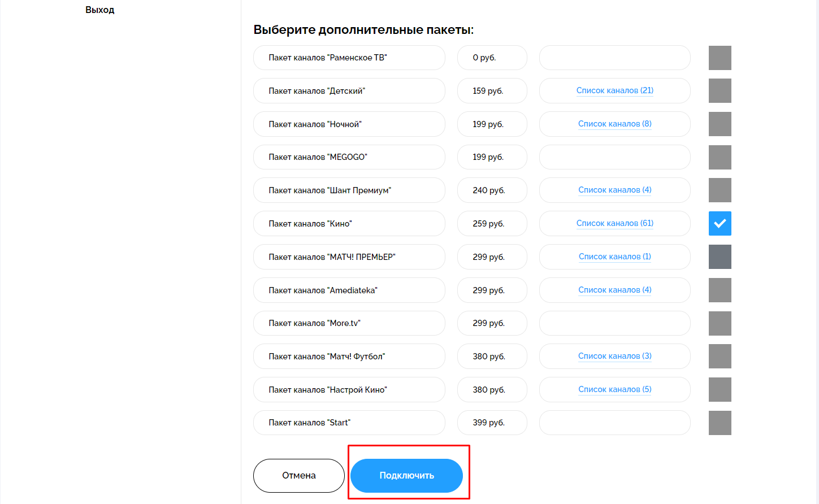Tick the "Настрой Кино" package checkbox

pos(720,390)
